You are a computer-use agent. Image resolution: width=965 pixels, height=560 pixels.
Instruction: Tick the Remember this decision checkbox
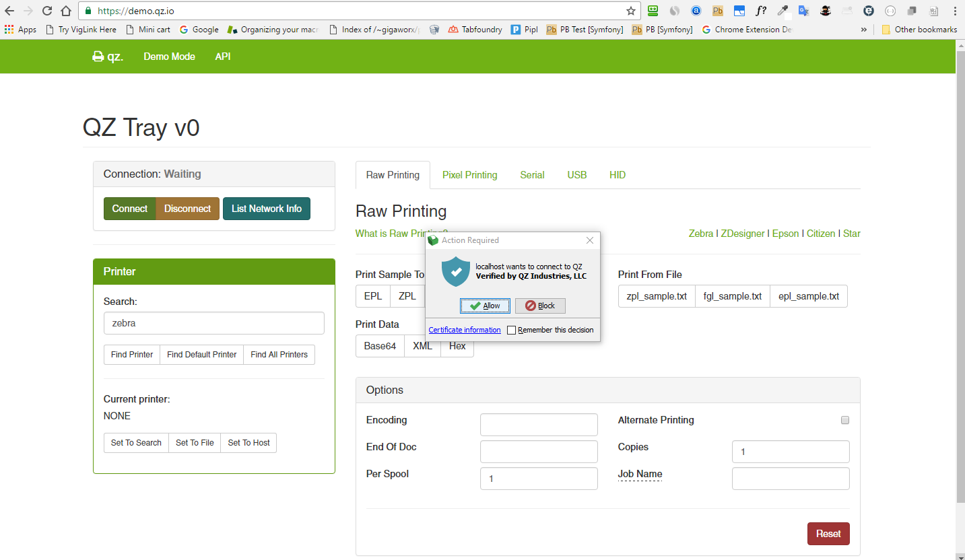(511, 330)
